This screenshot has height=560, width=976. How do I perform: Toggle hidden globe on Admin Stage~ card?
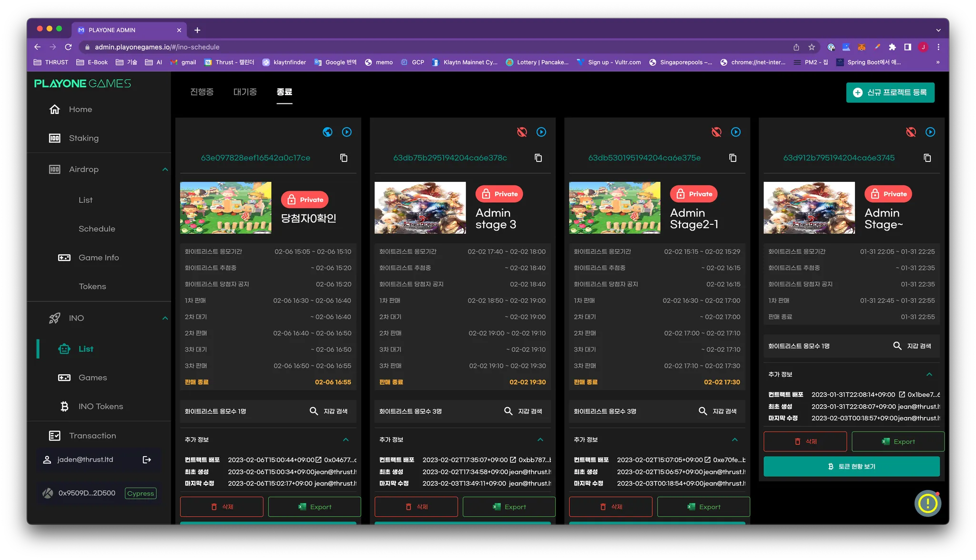click(911, 132)
